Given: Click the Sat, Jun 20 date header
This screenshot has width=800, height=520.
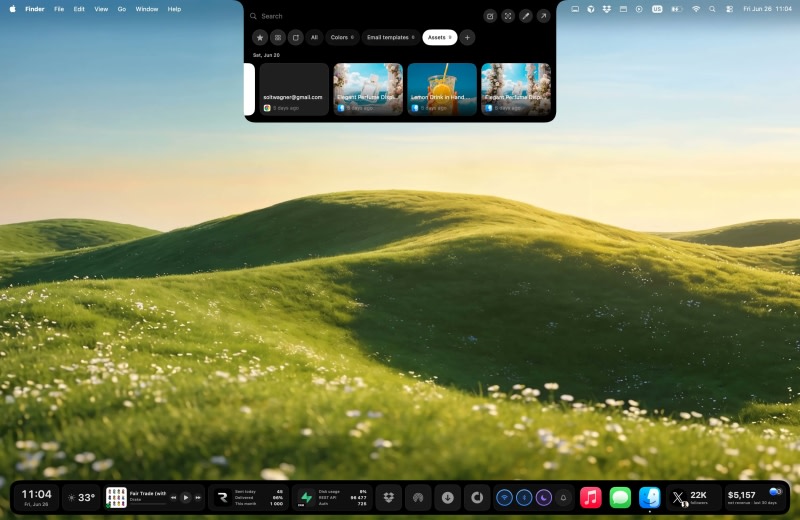Looking at the screenshot, I should coord(266,55).
